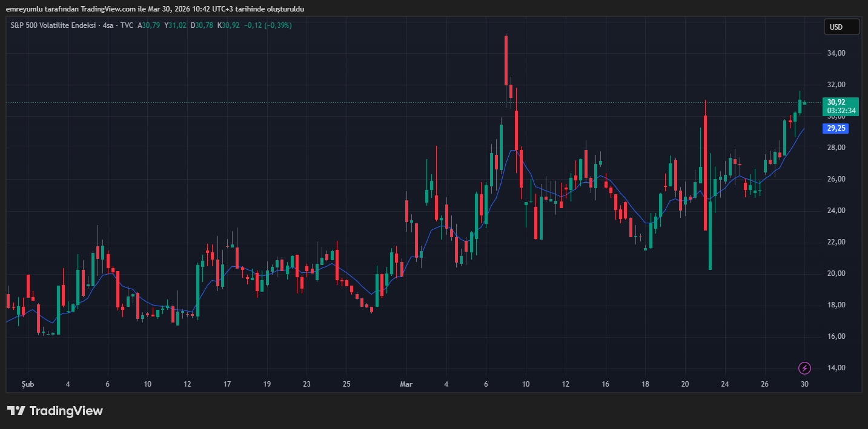This screenshot has height=429, width=868.
Task: Click the 34,00 level on the price scale
Action: coord(836,53)
